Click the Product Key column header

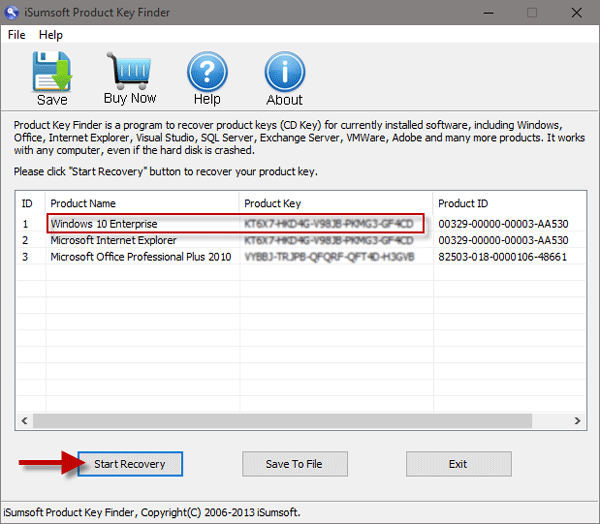pos(336,203)
